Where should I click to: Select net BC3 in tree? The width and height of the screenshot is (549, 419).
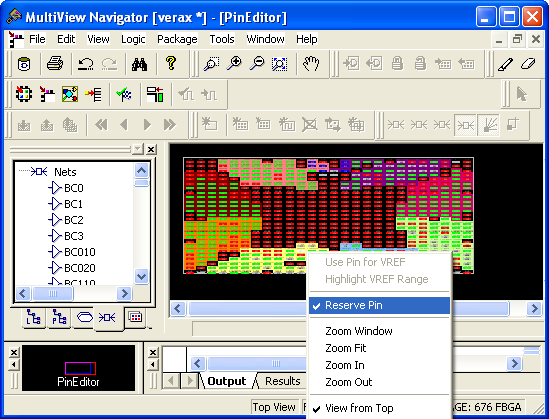tap(74, 236)
